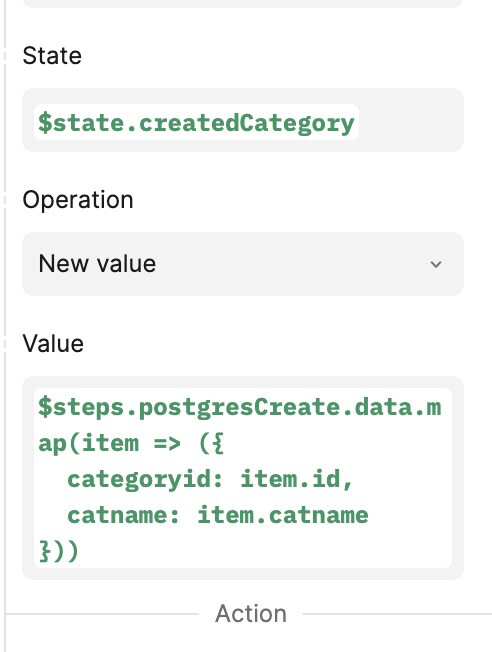
Task: Click the horizontal divider line left of Action
Action: pos(102,613)
